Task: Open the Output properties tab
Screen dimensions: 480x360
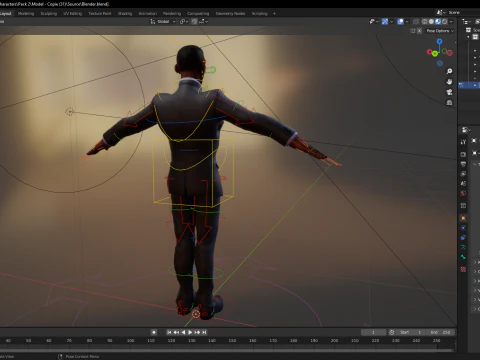Action: [x=463, y=164]
